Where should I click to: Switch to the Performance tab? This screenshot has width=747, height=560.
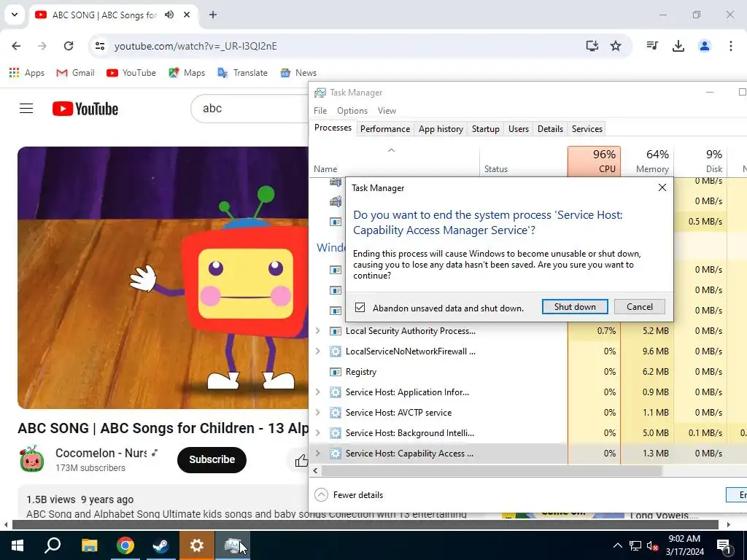[385, 129]
